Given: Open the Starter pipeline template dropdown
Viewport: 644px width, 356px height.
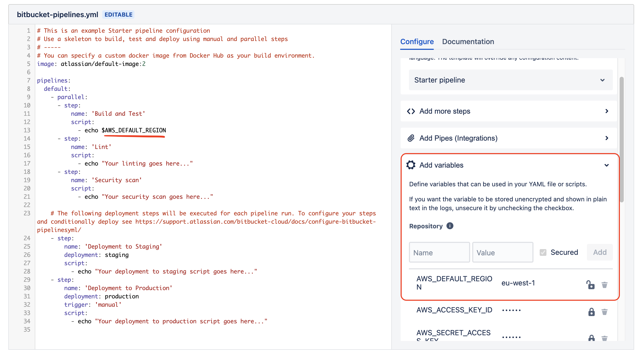Looking at the screenshot, I should click(x=510, y=80).
